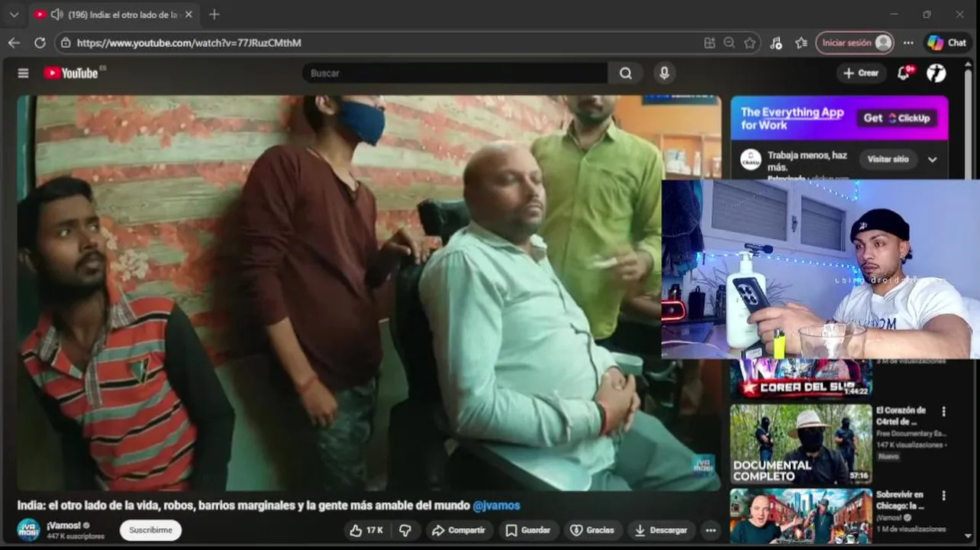Viewport: 980px width, 550px height.
Task: Add this page to favorites star
Action: (x=750, y=43)
